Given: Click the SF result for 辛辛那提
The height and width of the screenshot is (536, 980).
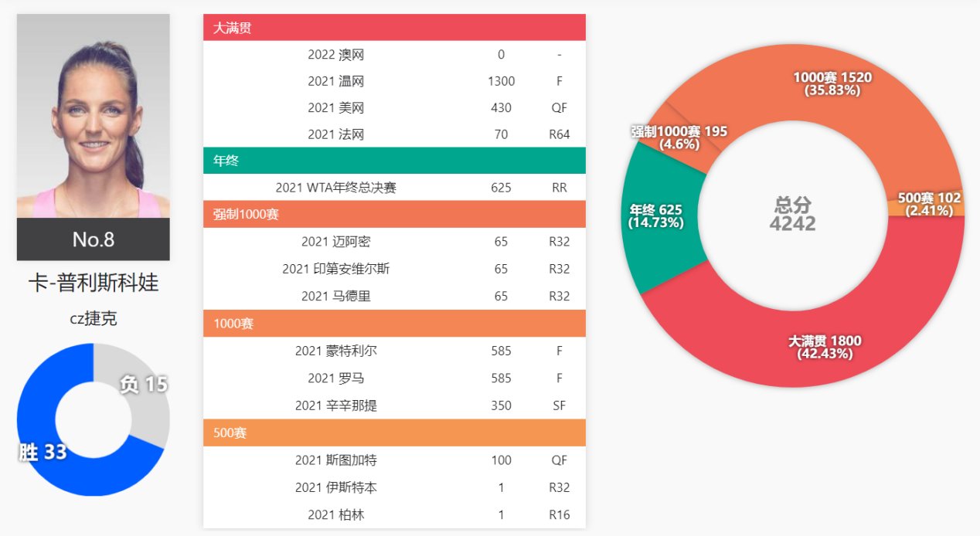Looking at the screenshot, I should [x=559, y=405].
